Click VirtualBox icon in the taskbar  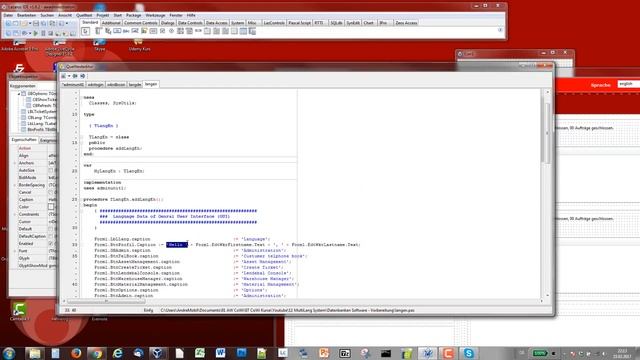point(157,353)
